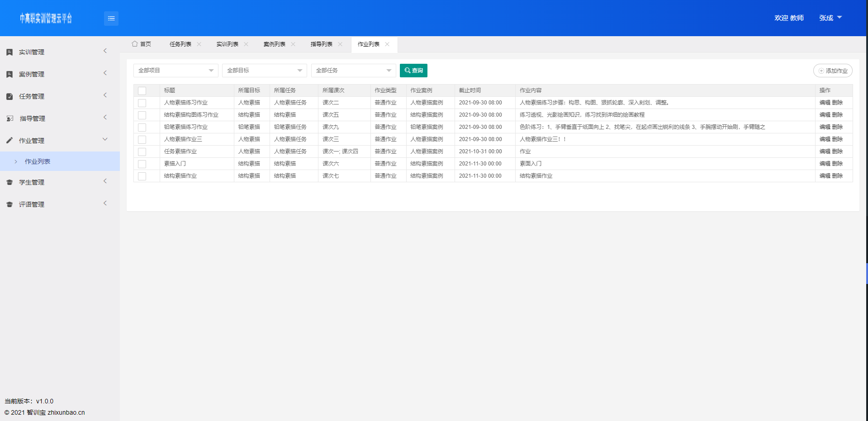The width and height of the screenshot is (868, 421).
Task: Click the 添加作业 button
Action: (833, 71)
